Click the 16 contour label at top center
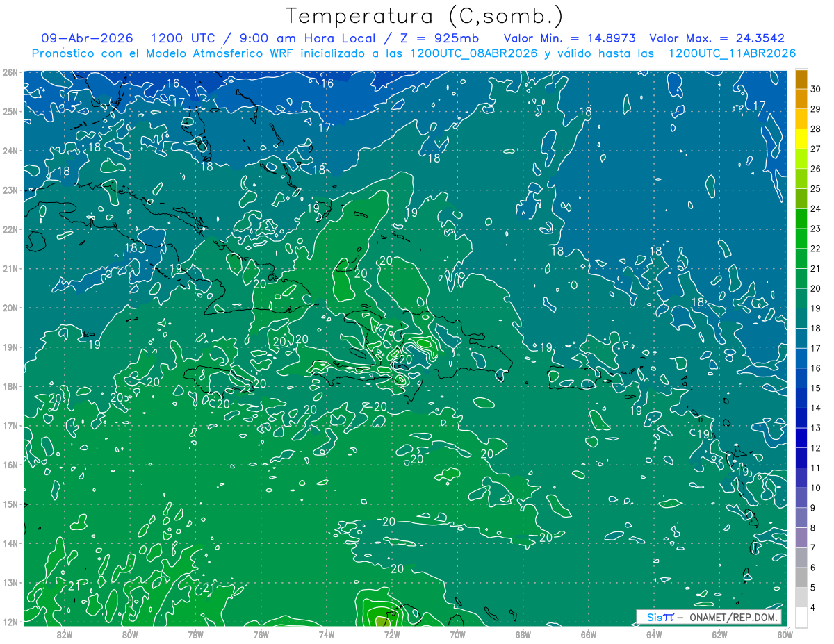 [x=327, y=83]
